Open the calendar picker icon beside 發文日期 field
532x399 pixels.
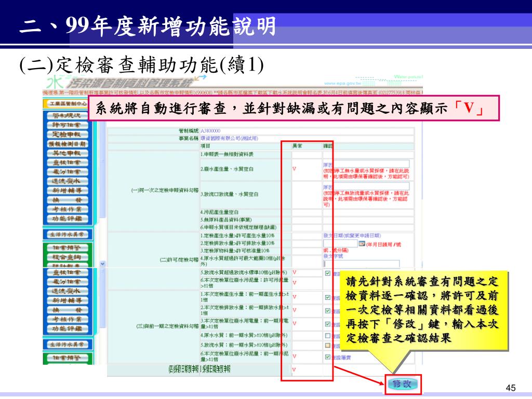362,243
